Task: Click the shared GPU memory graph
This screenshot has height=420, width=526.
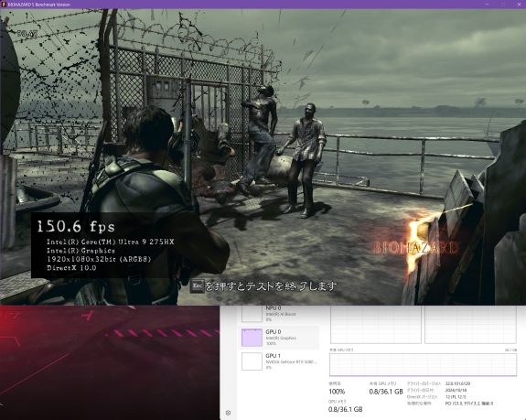Action: 423,364
